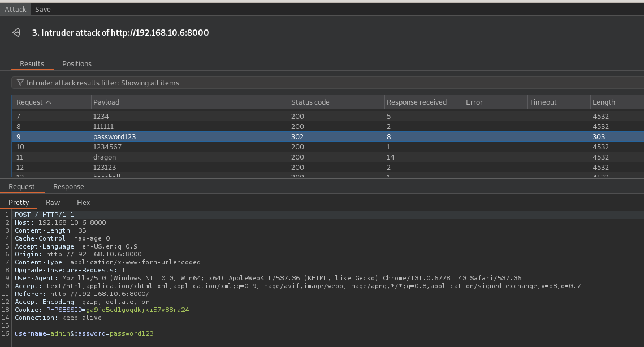Click response received value 14
644x347 pixels.
390,157
